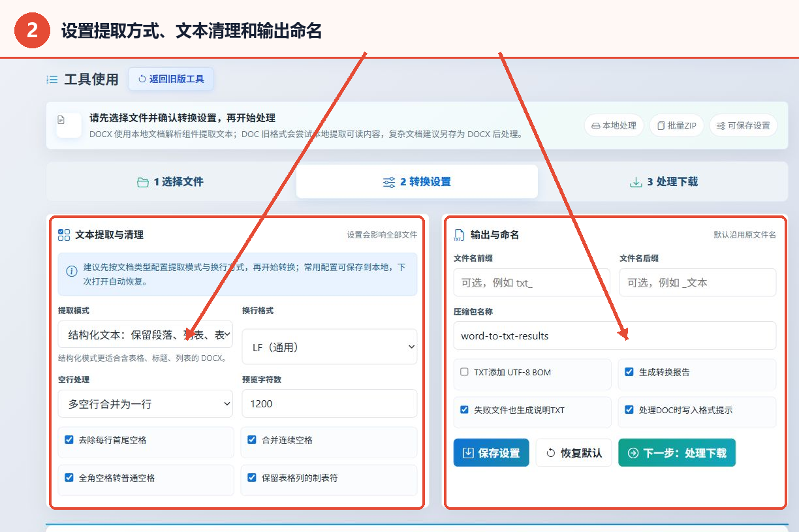The width and height of the screenshot is (799, 532).
Task: Click 下一步：处理下载 button
Action: tap(677, 452)
